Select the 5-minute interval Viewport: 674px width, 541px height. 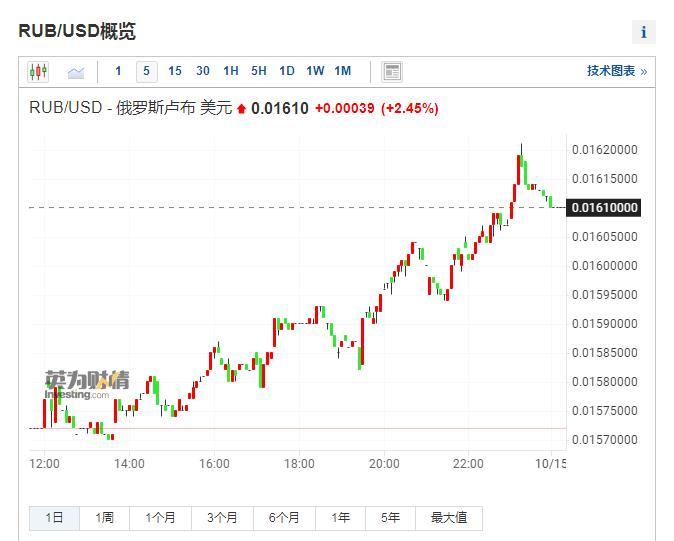(146, 71)
